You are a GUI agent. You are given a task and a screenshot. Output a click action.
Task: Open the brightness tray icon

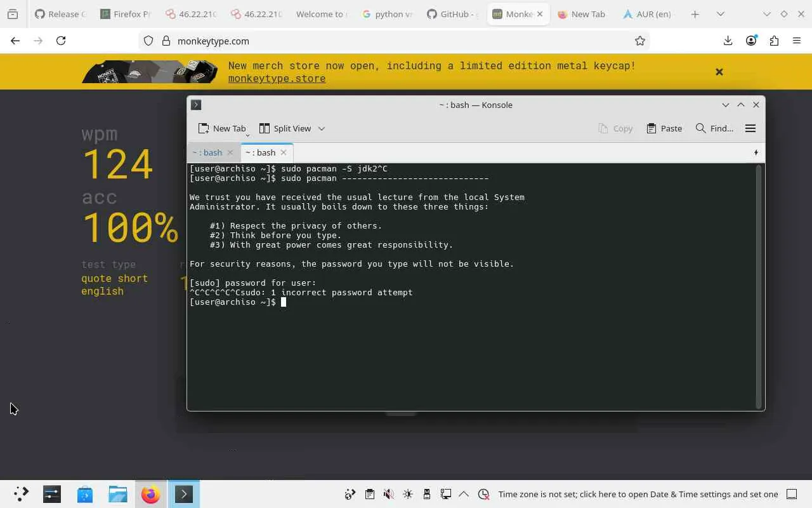[x=407, y=494]
